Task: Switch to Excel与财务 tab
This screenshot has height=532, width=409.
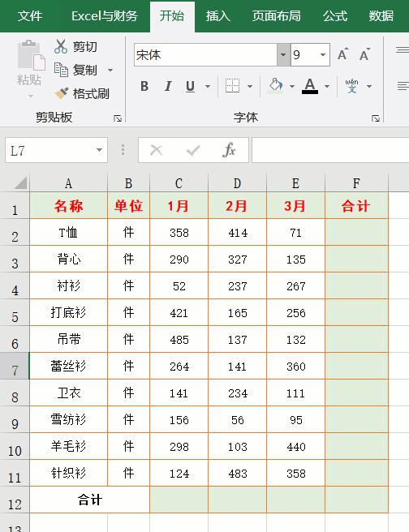Action: point(105,16)
